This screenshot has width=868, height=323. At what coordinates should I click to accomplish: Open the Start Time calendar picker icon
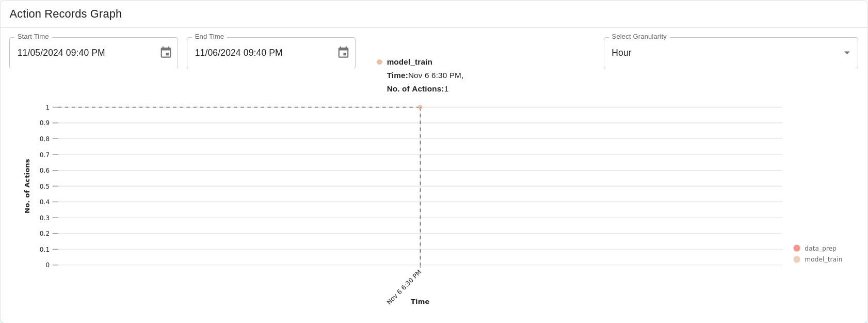(166, 53)
